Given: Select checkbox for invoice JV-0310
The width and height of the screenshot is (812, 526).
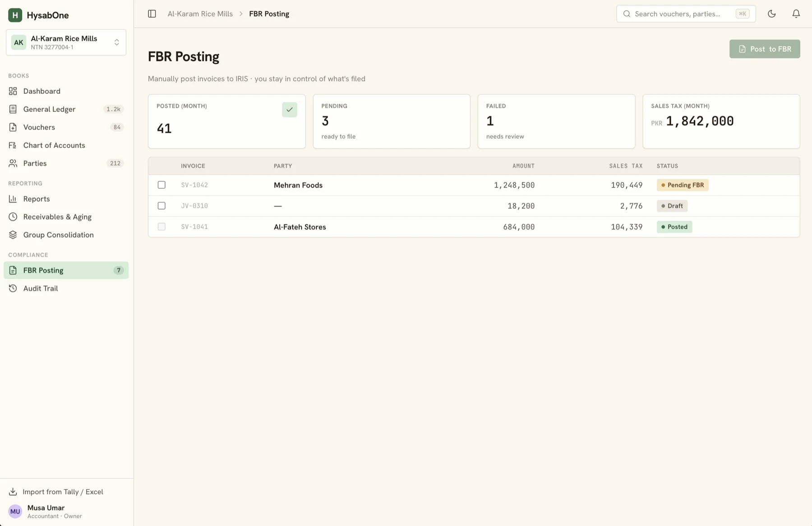Looking at the screenshot, I should point(161,206).
